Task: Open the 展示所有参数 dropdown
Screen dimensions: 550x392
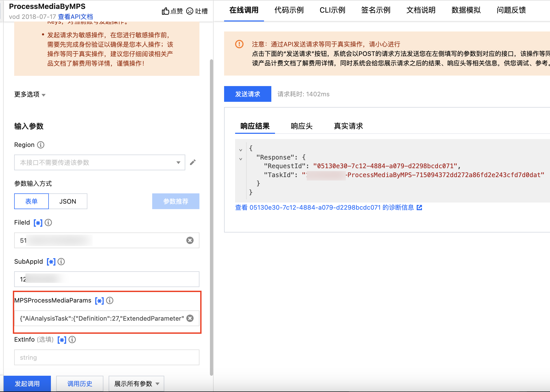Action: [136, 384]
